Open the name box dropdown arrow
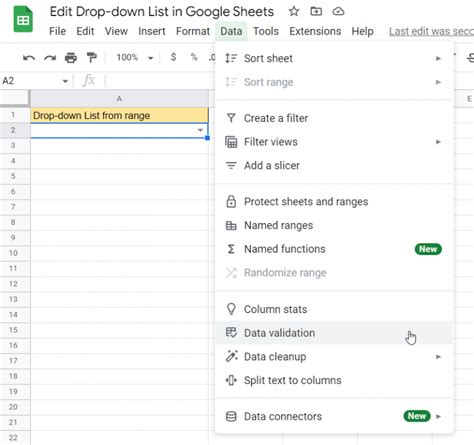 pos(65,81)
